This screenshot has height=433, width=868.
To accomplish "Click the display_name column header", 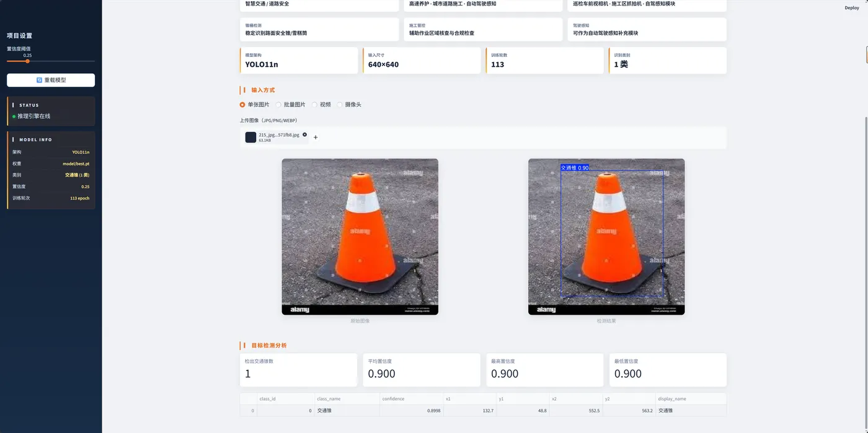I will (691, 399).
